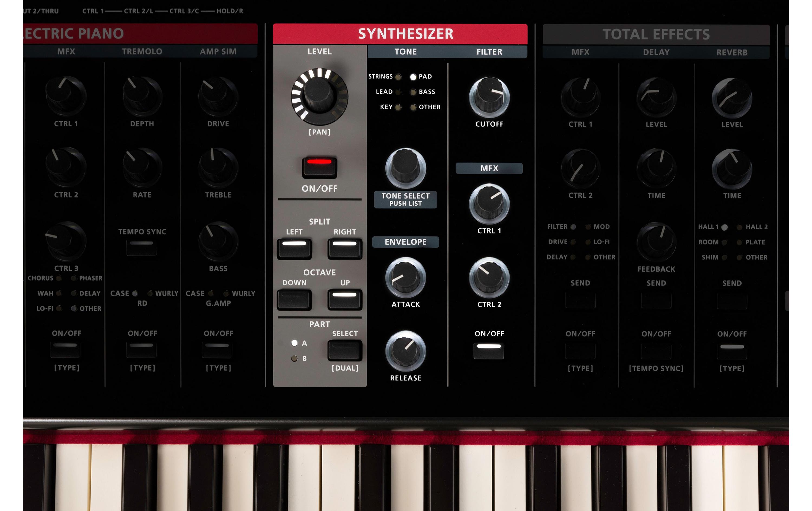812x511 pixels.
Task: Click the Reverb TIME knob
Action: tap(732, 169)
